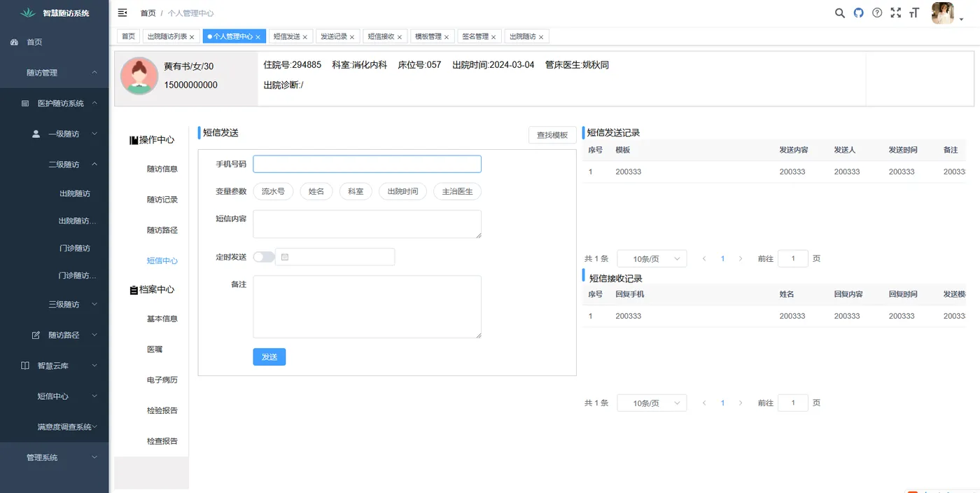The height and width of the screenshot is (493, 980).
Task: Click the 手机号码 phone number input field
Action: click(367, 163)
